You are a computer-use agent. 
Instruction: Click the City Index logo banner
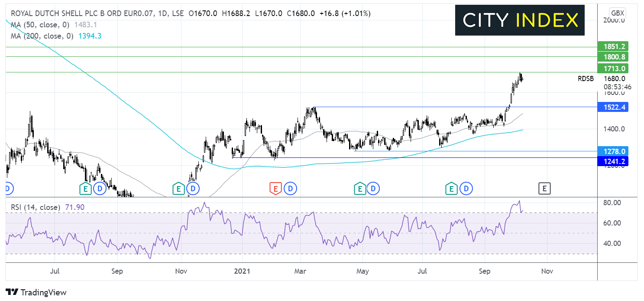[x=520, y=20]
